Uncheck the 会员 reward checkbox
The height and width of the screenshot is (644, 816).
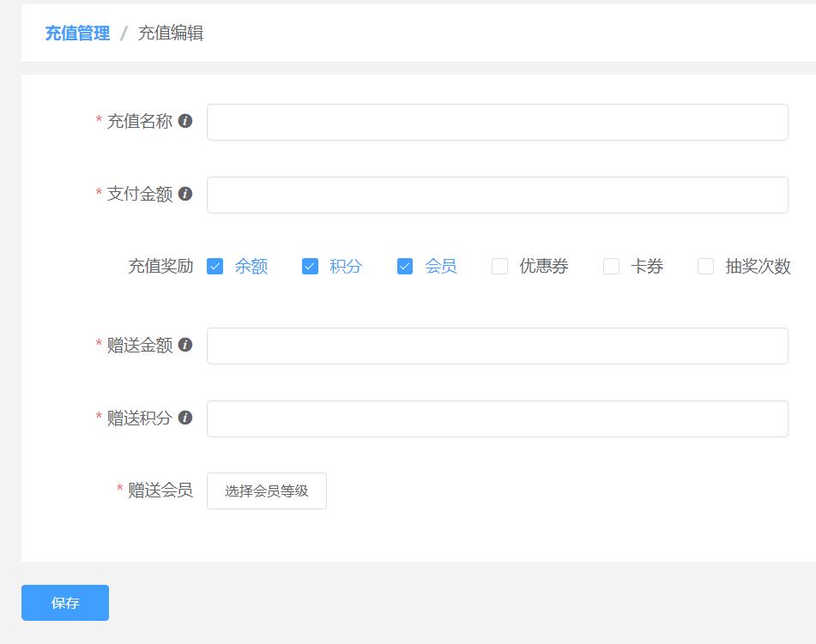click(x=405, y=267)
